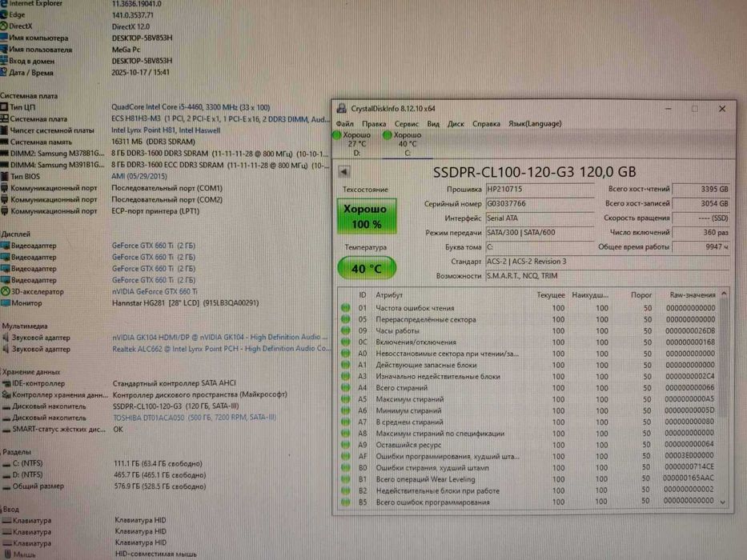This screenshot has width=747, height=560.
Task: Select the Всего операций Wear Leveling row
Action: coord(528,479)
